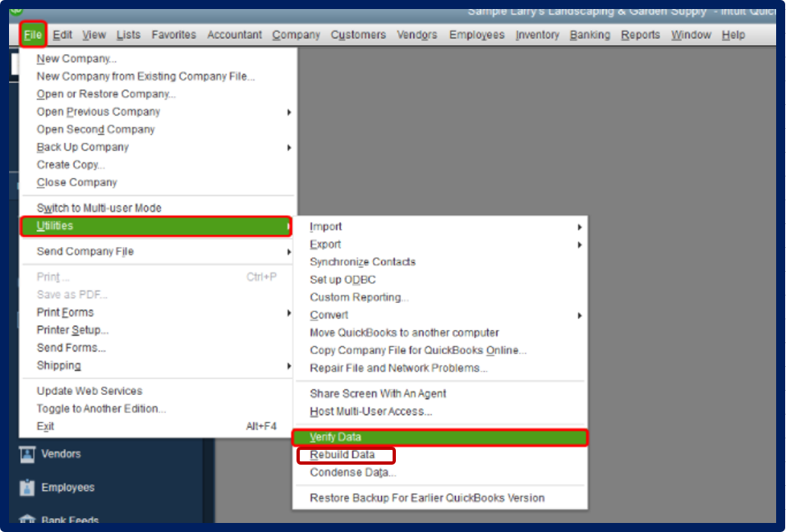Image resolution: width=786 pixels, height=532 pixels.
Task: Select Set up ODBC
Action: (x=440, y=280)
